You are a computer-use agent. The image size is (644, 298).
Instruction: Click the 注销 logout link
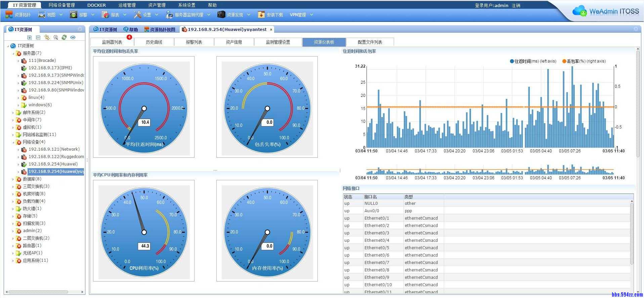click(x=516, y=5)
